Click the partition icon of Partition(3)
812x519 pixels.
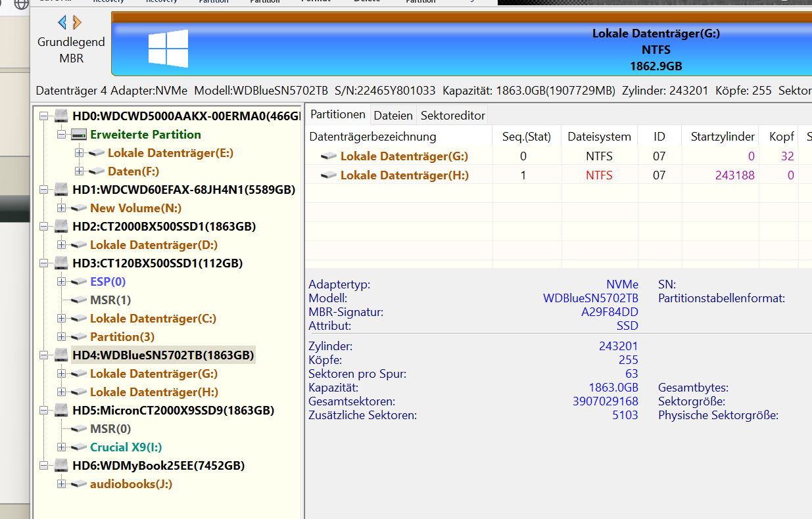coord(79,337)
